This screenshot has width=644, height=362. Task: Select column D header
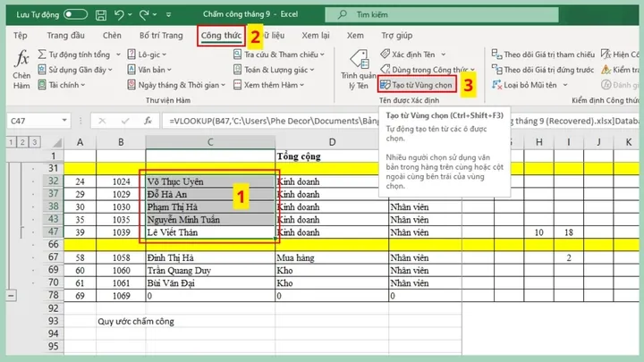tap(332, 142)
